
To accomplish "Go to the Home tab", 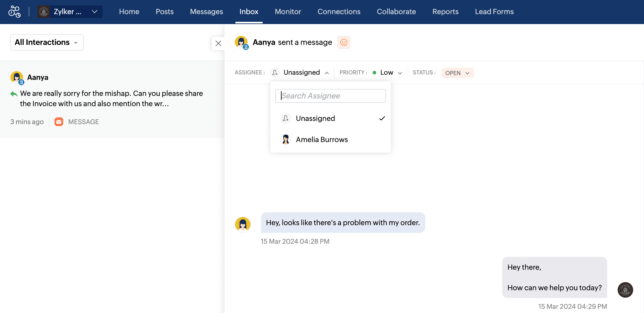I will 129,12.
